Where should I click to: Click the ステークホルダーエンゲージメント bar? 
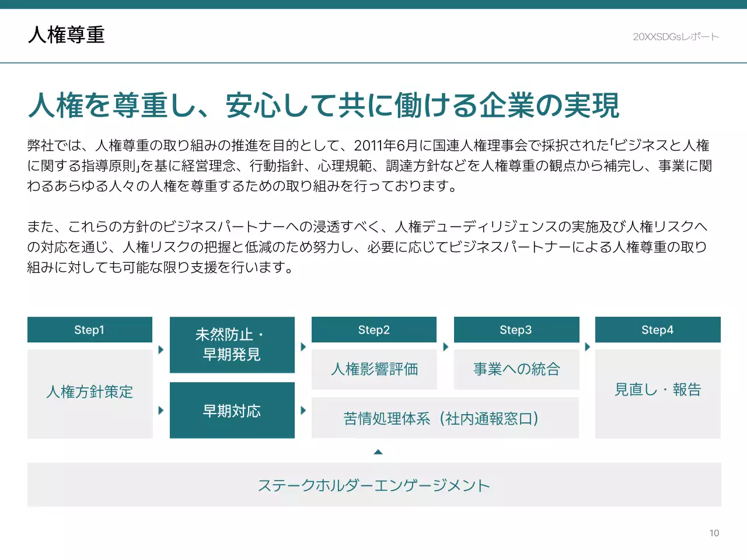tap(374, 484)
